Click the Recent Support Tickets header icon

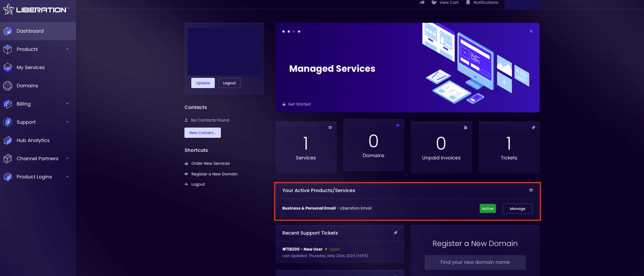tap(395, 233)
